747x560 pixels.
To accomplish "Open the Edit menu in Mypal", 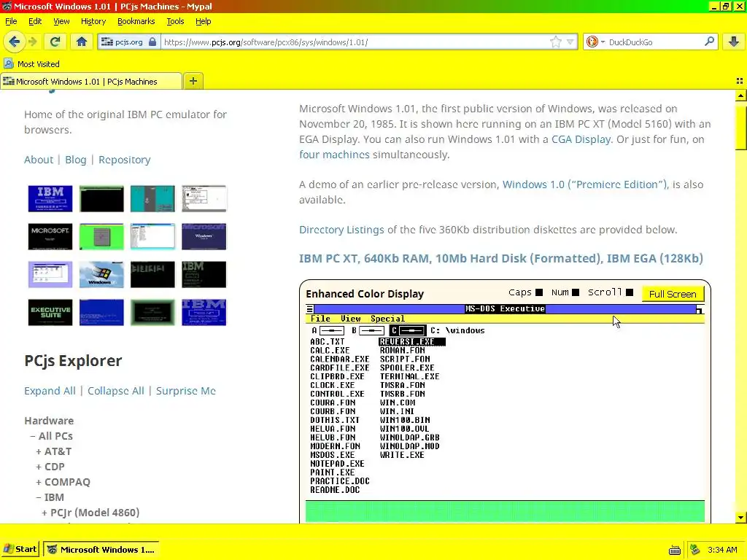I will (35, 21).
